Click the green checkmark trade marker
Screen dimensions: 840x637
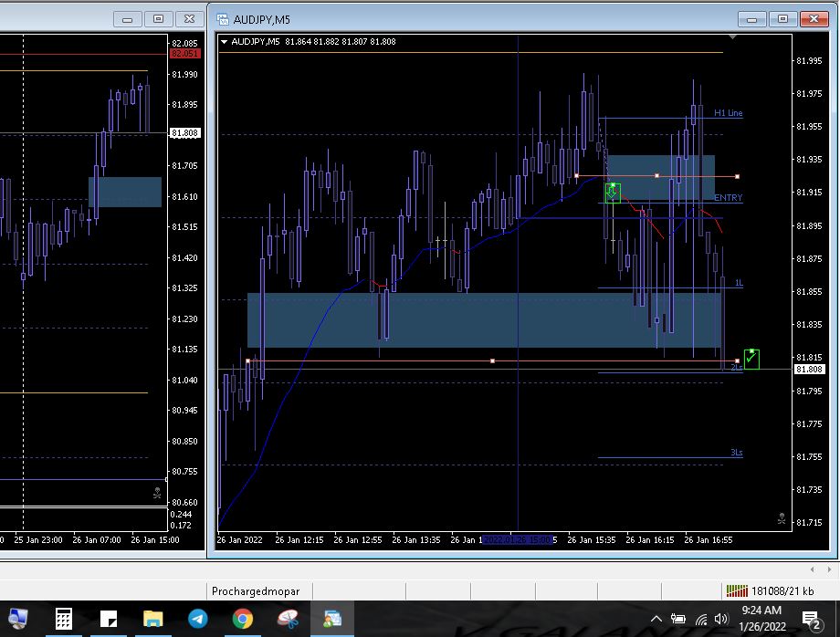tap(751, 358)
